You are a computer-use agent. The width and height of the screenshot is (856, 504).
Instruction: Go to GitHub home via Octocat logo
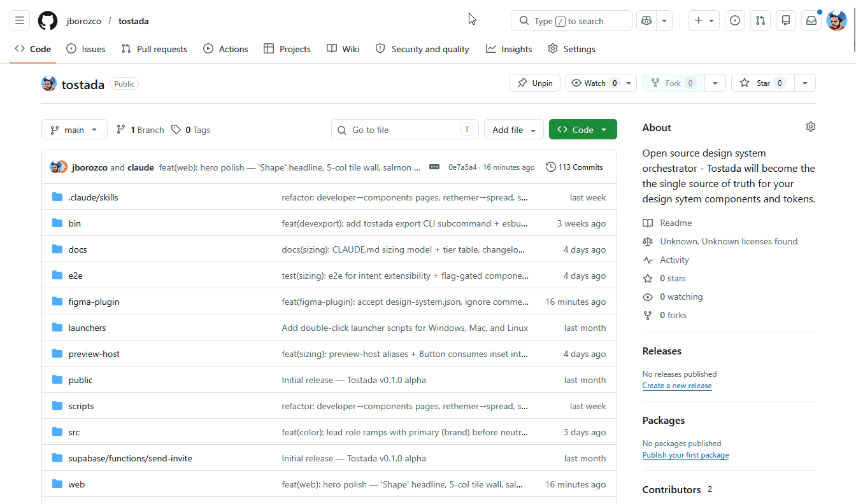point(48,21)
